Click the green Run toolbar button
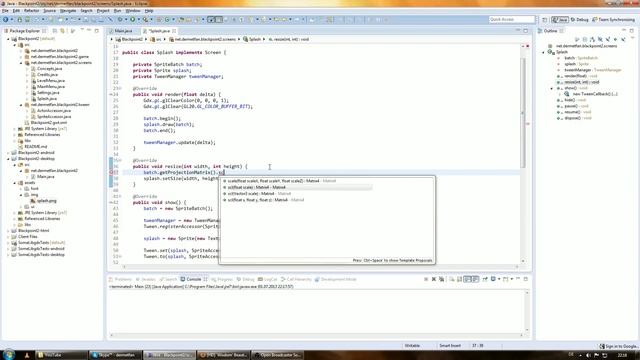640x360 pixels. pos(133,19)
